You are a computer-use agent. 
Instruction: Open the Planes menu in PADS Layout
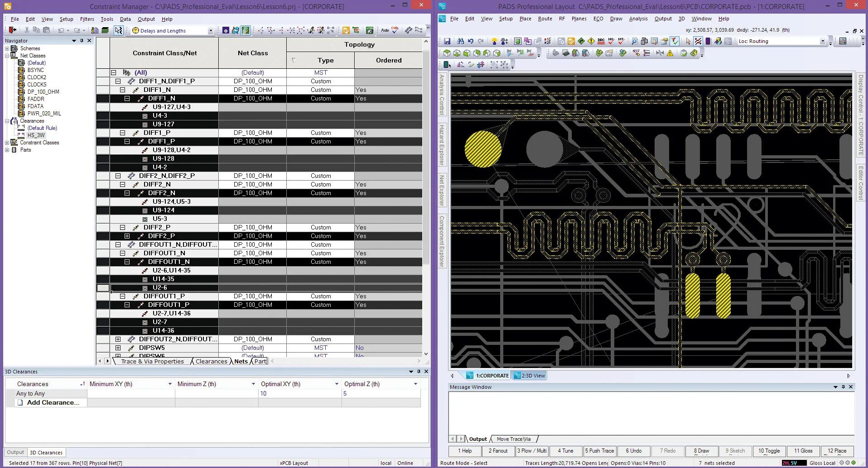[579, 19]
